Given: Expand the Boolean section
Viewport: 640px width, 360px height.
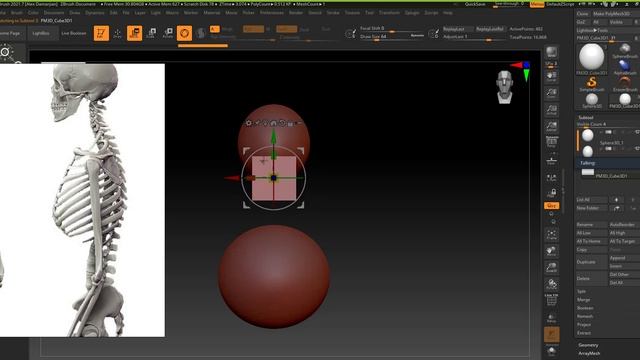Looking at the screenshot, I should click(x=585, y=308).
